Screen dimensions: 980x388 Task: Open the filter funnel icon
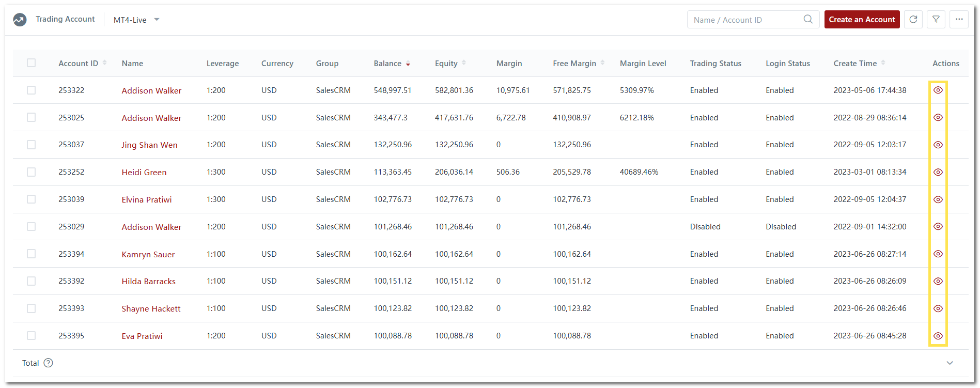[936, 20]
